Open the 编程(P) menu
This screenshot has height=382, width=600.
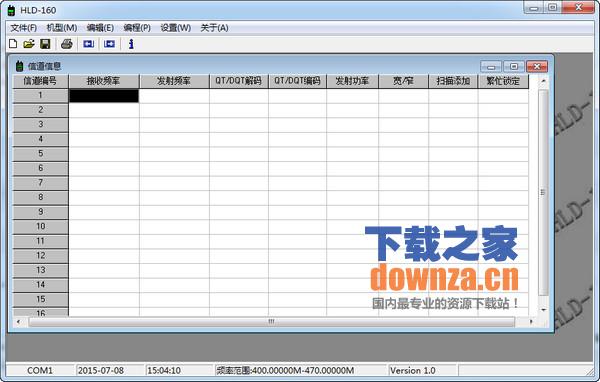pos(137,28)
